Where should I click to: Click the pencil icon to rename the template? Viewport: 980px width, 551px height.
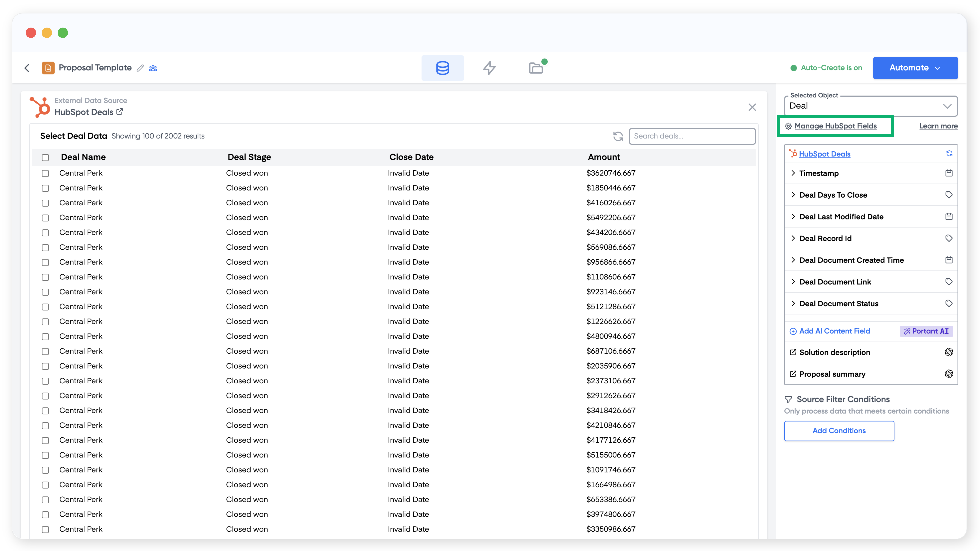click(140, 68)
